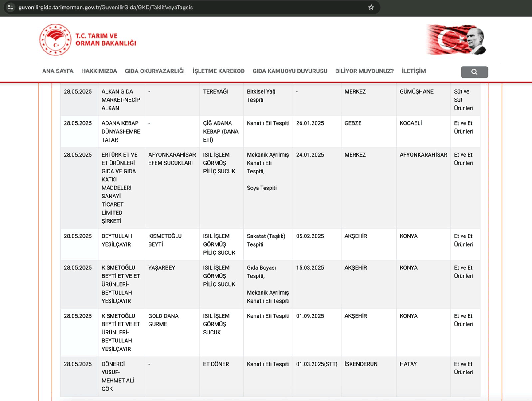Select the date 01.09.2025
The image size is (532, 401).
(310, 316)
